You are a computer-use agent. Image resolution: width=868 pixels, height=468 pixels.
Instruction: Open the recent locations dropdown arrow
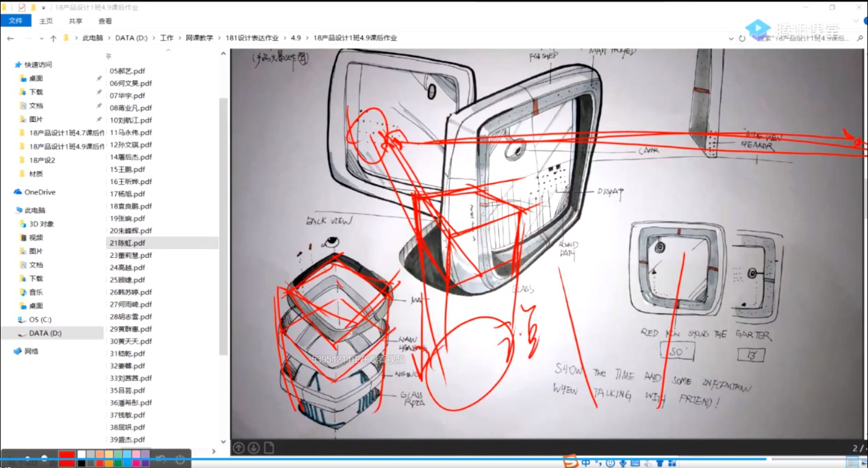coord(41,38)
